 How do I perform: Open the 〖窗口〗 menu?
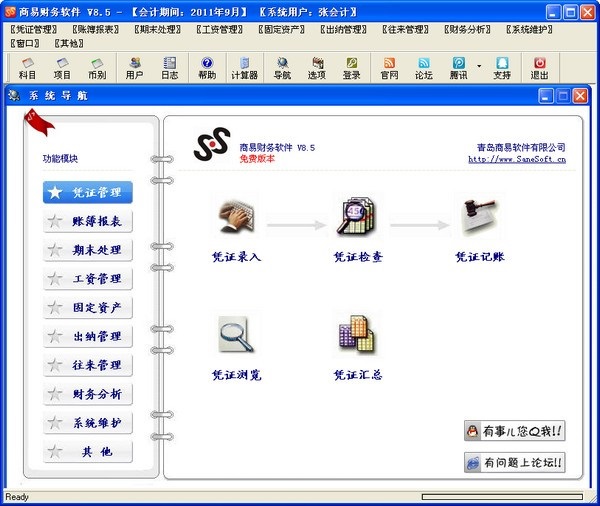click(x=26, y=43)
